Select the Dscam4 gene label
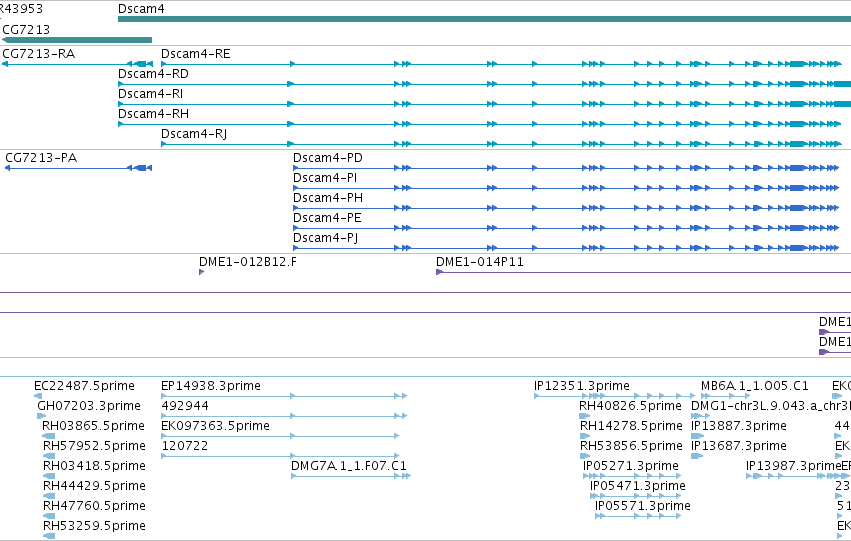This screenshot has width=851, height=541. 141,9
